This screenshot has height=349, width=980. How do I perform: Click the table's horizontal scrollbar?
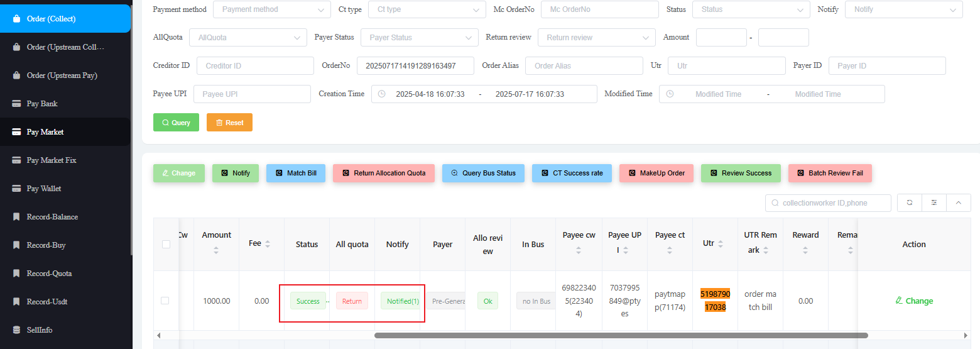[x=621, y=335]
